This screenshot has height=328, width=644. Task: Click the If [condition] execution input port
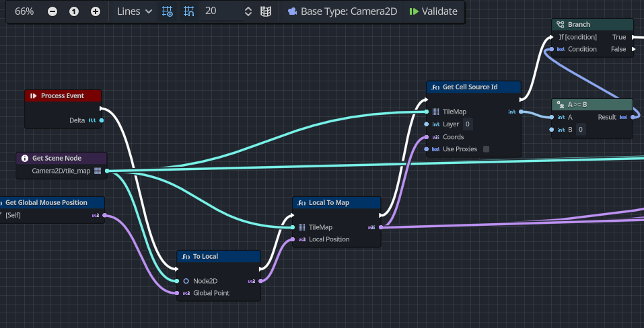point(552,38)
